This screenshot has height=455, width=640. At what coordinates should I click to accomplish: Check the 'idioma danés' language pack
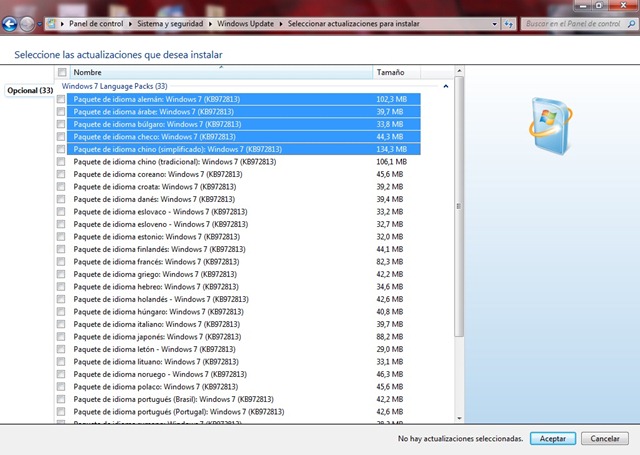[61, 199]
